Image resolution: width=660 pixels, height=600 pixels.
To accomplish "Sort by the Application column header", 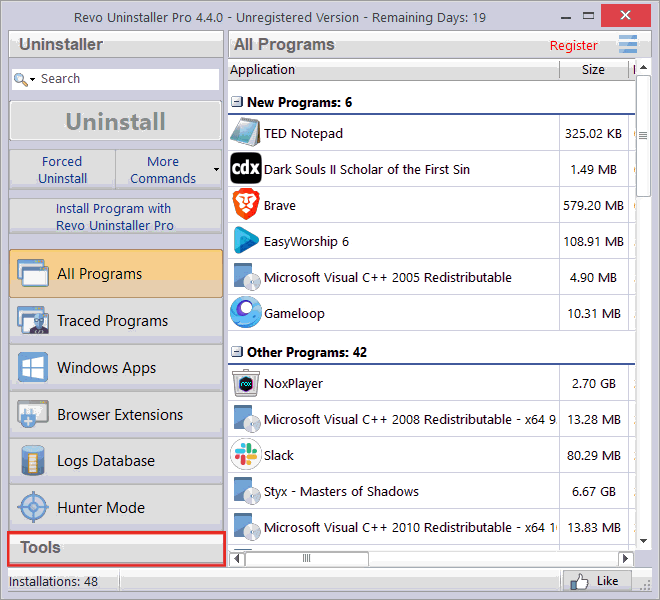I will coord(394,69).
